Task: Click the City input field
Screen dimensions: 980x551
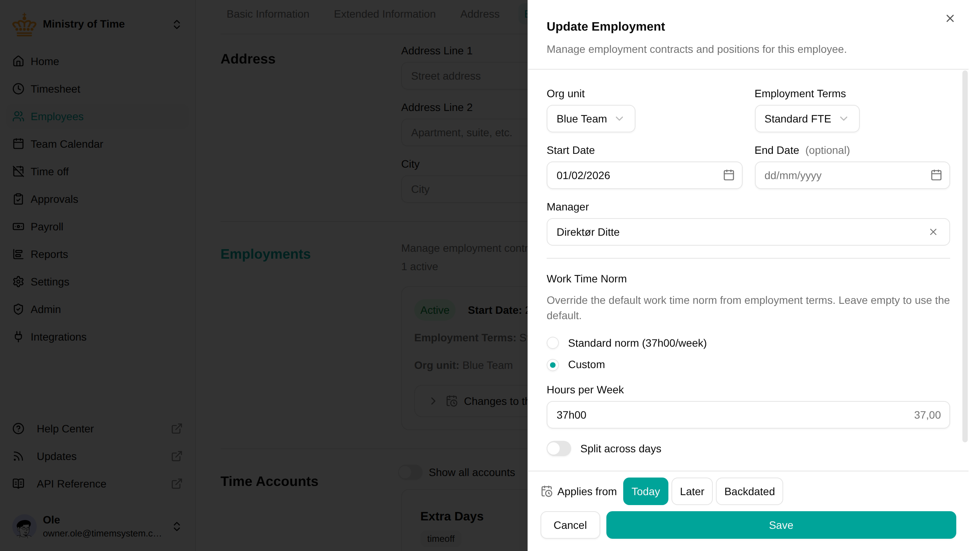Action: [464, 189]
